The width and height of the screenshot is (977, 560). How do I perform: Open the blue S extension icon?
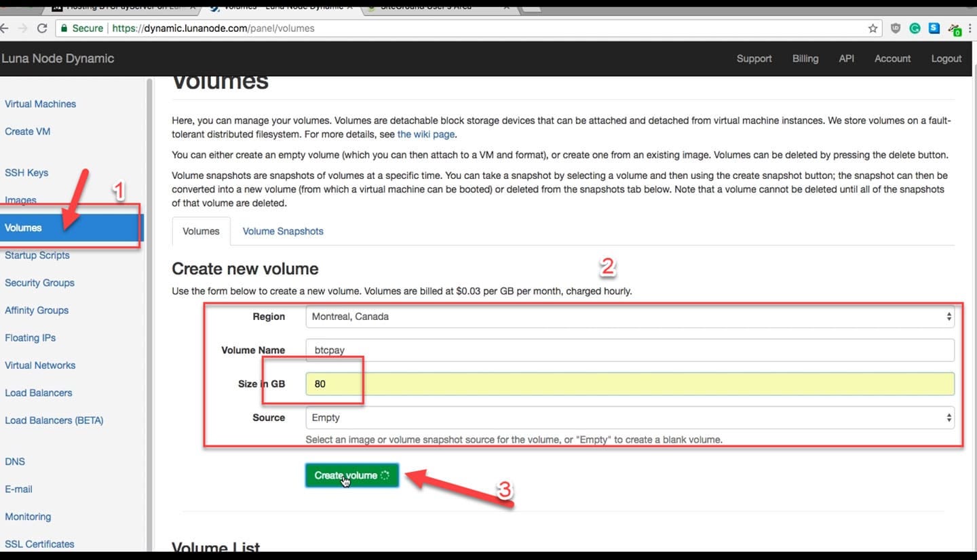click(934, 28)
